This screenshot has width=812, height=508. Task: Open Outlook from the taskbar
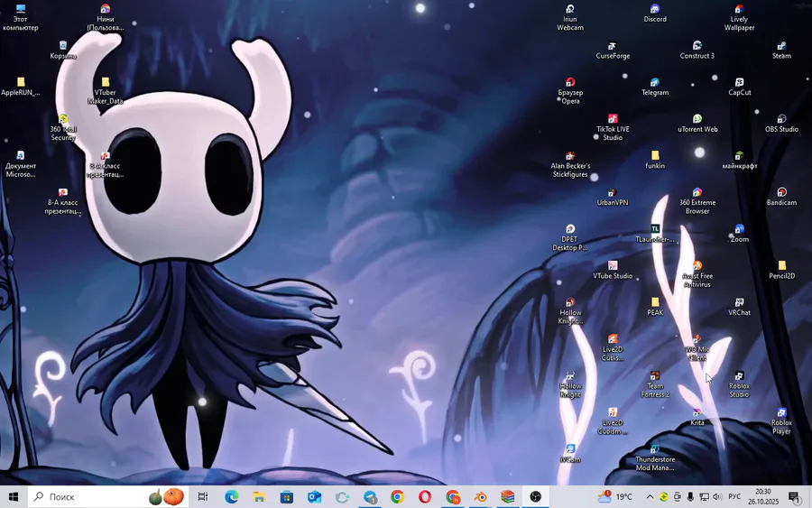314,497
